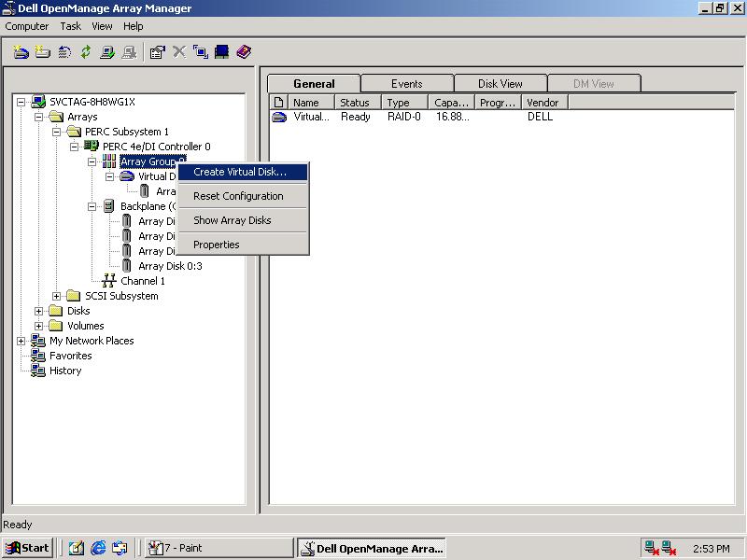Select the Volumes tree item label
Screen dimensions: 747x560
[x=86, y=326]
